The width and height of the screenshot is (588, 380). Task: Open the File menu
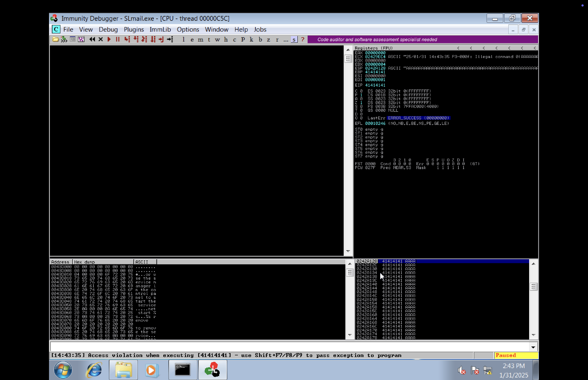[x=68, y=29]
